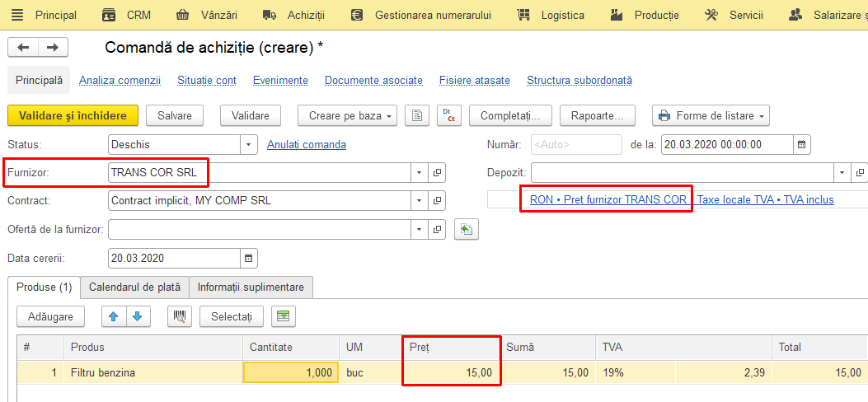Open the Servicii section
Viewport: 868px width, 402px height.
click(734, 16)
